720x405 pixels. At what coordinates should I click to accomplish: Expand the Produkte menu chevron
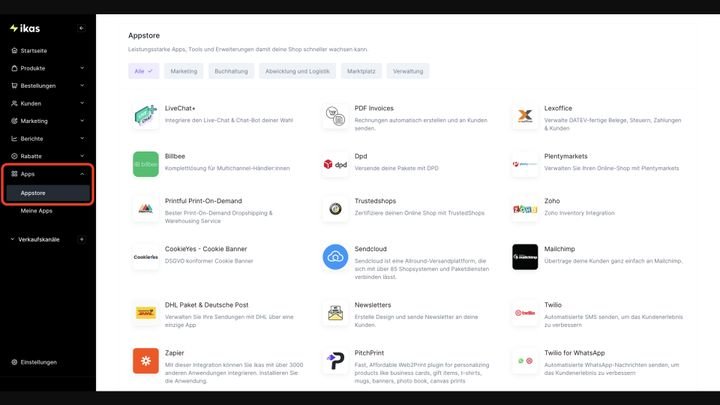pyautogui.click(x=82, y=68)
